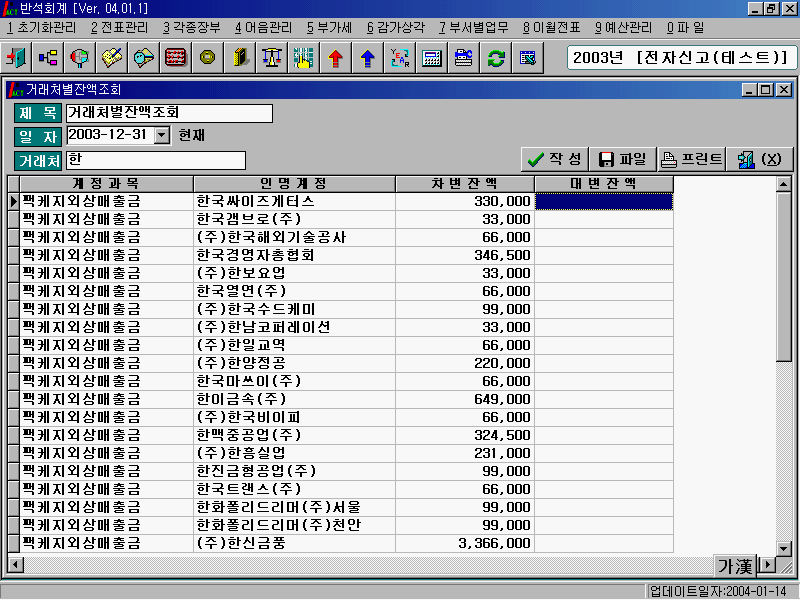Image resolution: width=800 pixels, height=600 pixels.
Task: Click the 2003년 [전자신고(테스트)] company box
Action: [x=681, y=57]
